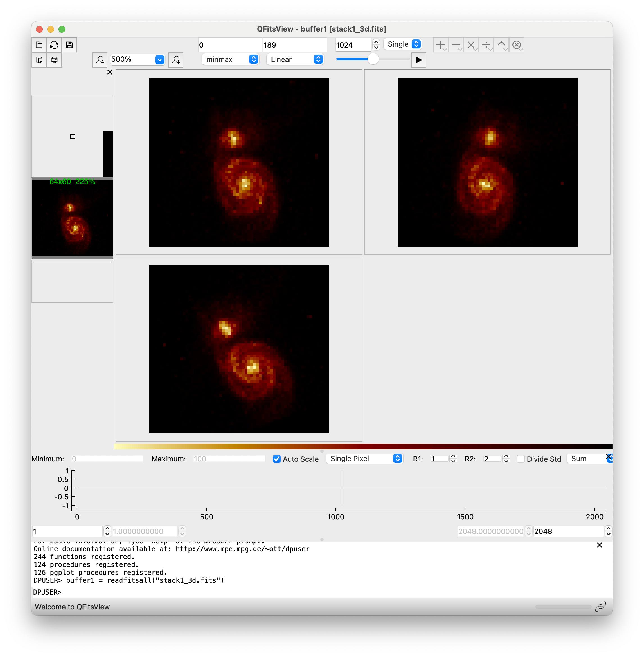This screenshot has width=644, height=657.
Task: Click the open file folder icon
Action: click(x=39, y=45)
